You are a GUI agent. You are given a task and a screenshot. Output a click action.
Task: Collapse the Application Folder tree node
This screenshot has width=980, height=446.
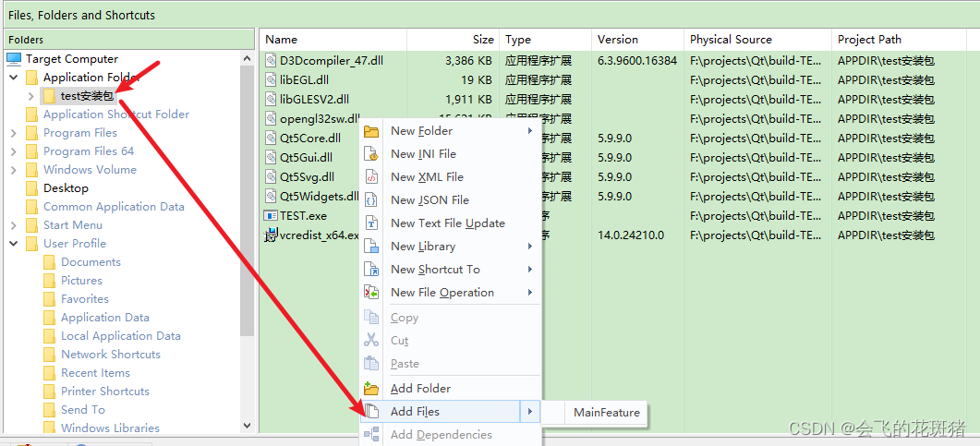click(14, 78)
